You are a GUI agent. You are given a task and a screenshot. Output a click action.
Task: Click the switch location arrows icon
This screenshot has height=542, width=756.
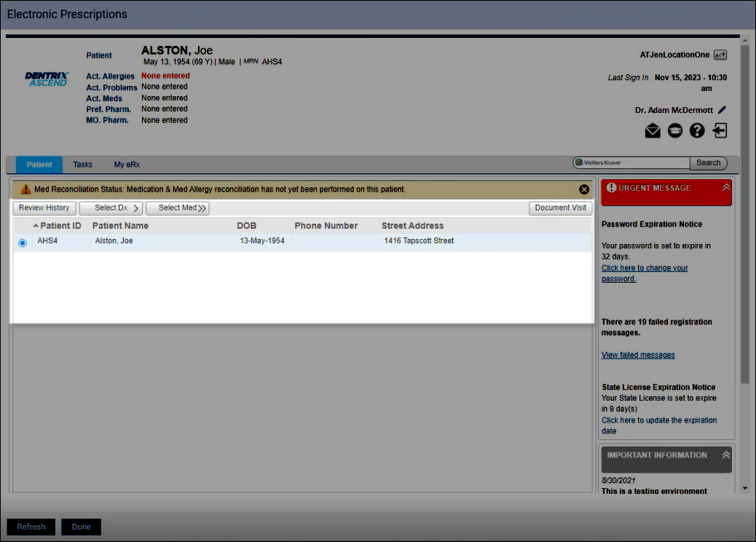(720, 55)
